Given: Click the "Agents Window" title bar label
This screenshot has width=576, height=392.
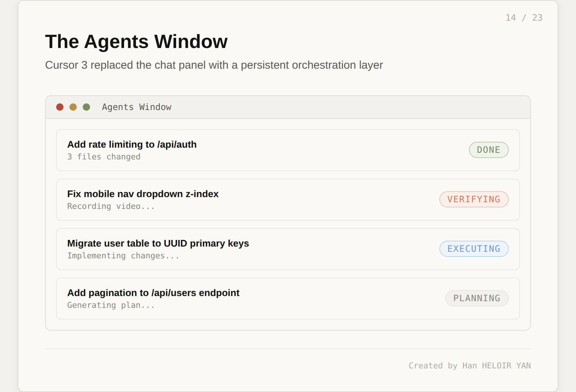Looking at the screenshot, I should pyautogui.click(x=137, y=107).
